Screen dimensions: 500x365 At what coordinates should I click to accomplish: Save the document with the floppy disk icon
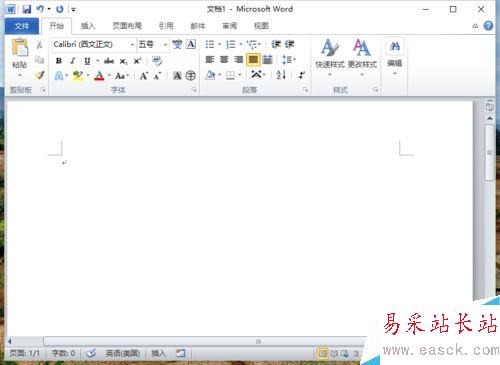(27, 9)
